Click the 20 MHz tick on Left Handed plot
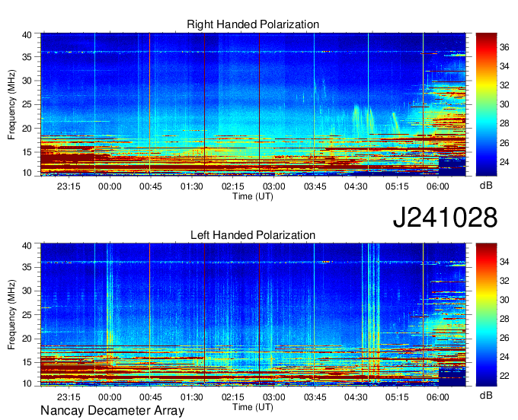The width and height of the screenshot is (518, 420). [x=27, y=339]
